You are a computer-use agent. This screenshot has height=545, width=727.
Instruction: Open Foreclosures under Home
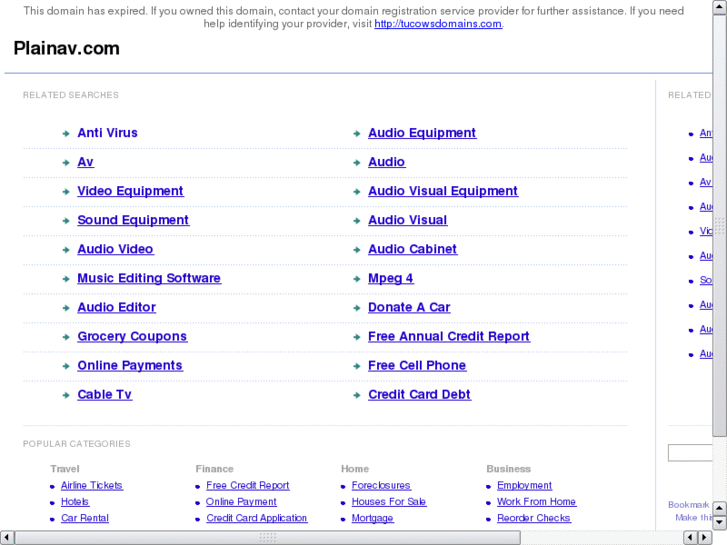pos(381,486)
